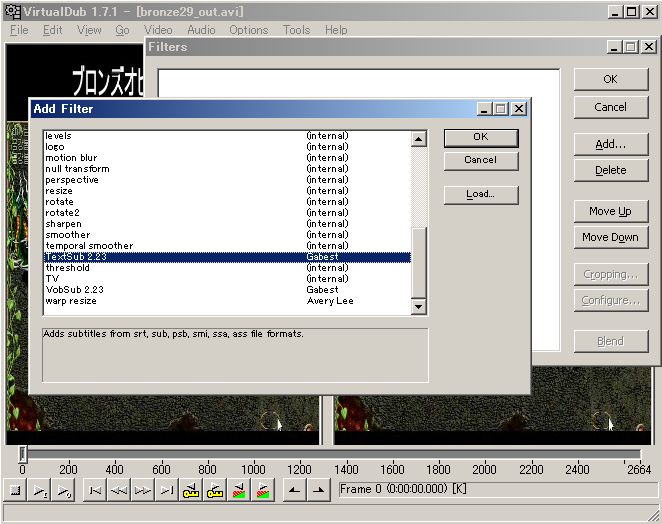
Task: Select the levels filter
Action: (x=228, y=136)
